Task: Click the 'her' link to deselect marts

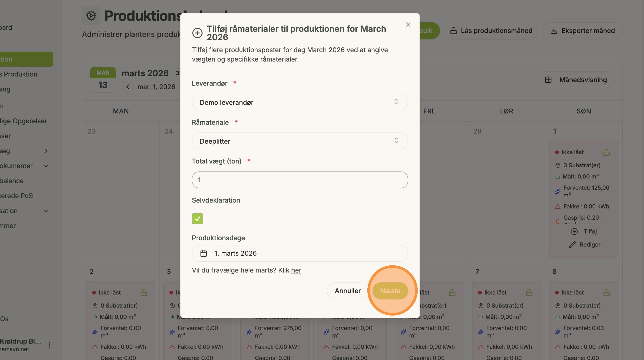Action: click(296, 270)
